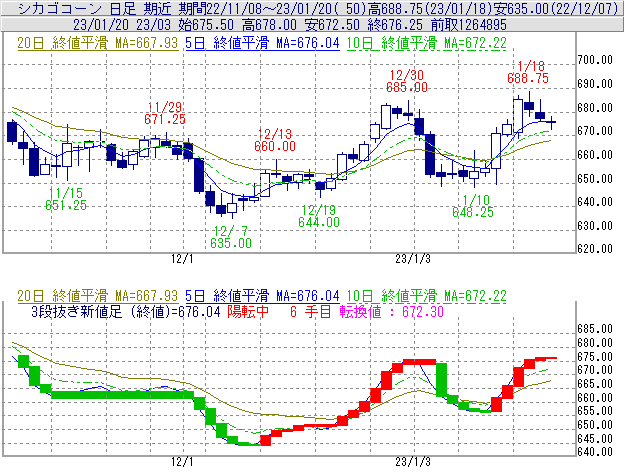Select the 終676.25 closing price value
Viewport: 624px width, 475px height.
click(x=395, y=25)
